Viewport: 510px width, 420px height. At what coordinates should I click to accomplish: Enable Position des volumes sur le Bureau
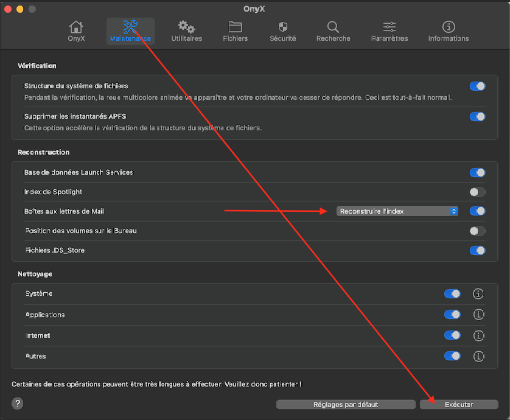(x=477, y=231)
